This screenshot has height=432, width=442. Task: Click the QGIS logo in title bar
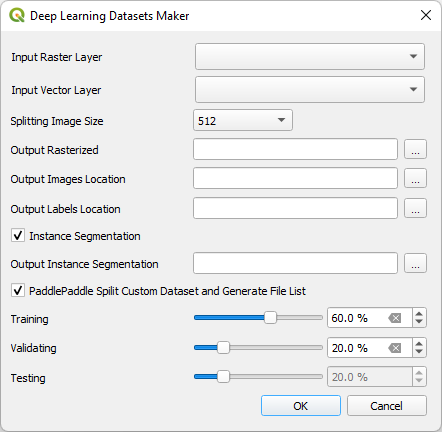coord(17,15)
